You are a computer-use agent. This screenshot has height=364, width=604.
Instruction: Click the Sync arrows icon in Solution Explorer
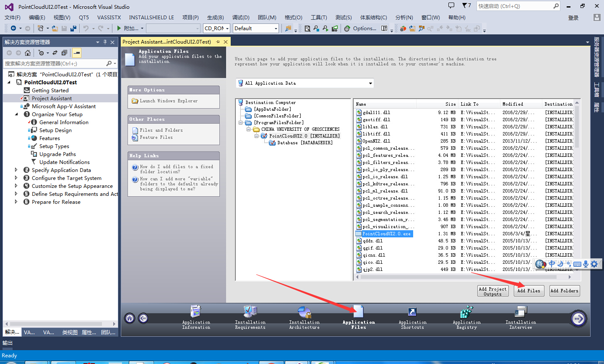coord(55,53)
